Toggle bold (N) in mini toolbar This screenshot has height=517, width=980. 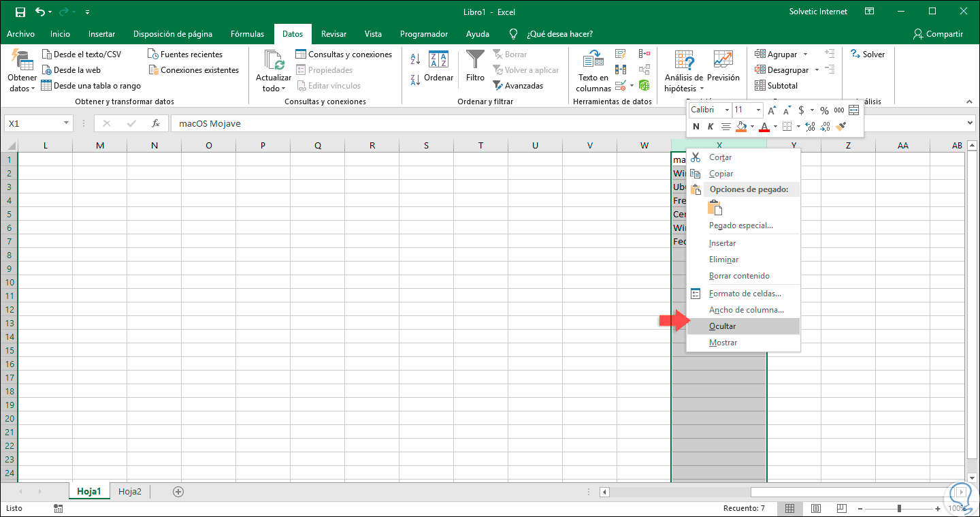click(696, 127)
